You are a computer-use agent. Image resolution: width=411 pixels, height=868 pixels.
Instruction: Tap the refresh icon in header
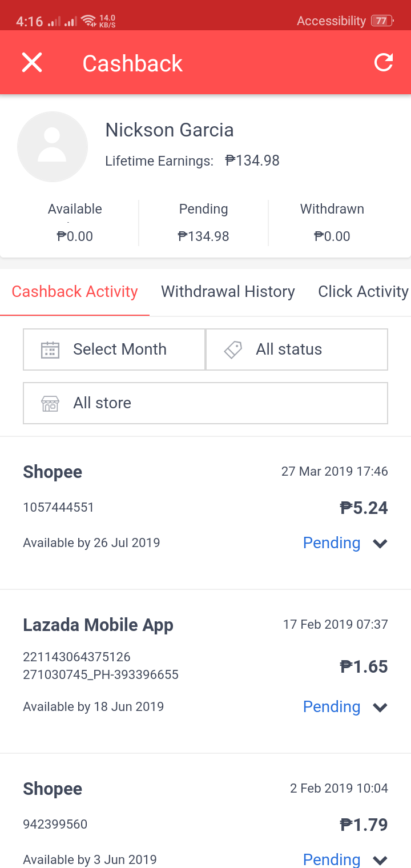[x=384, y=62]
